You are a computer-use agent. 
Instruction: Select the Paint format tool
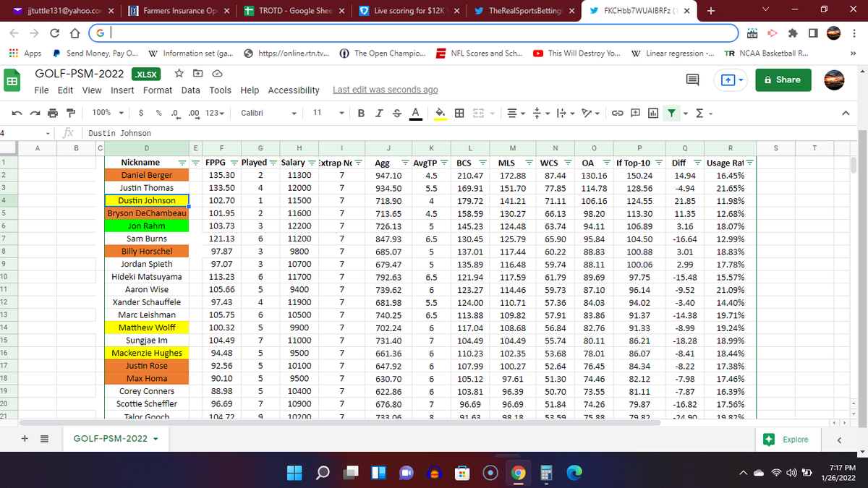pyautogui.click(x=70, y=113)
